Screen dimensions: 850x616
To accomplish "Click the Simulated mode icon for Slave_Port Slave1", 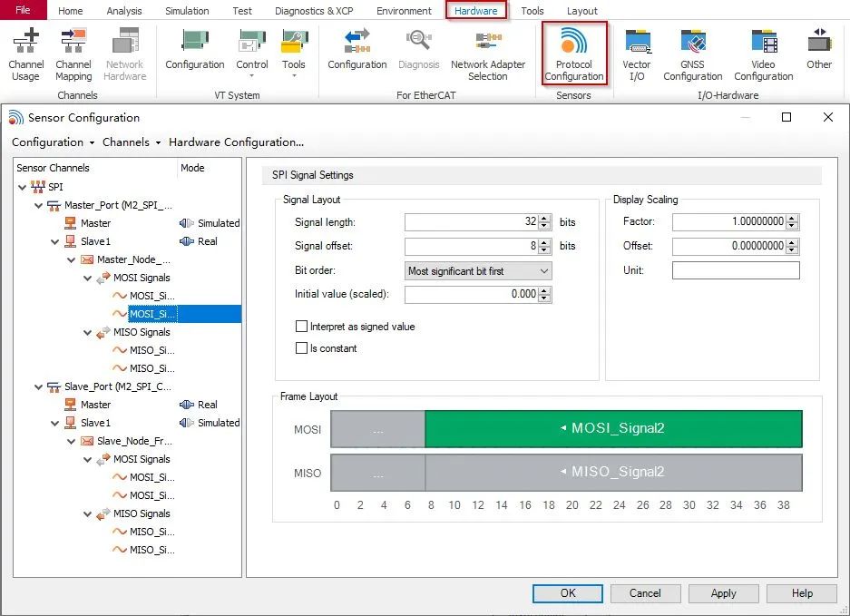I will point(187,423).
